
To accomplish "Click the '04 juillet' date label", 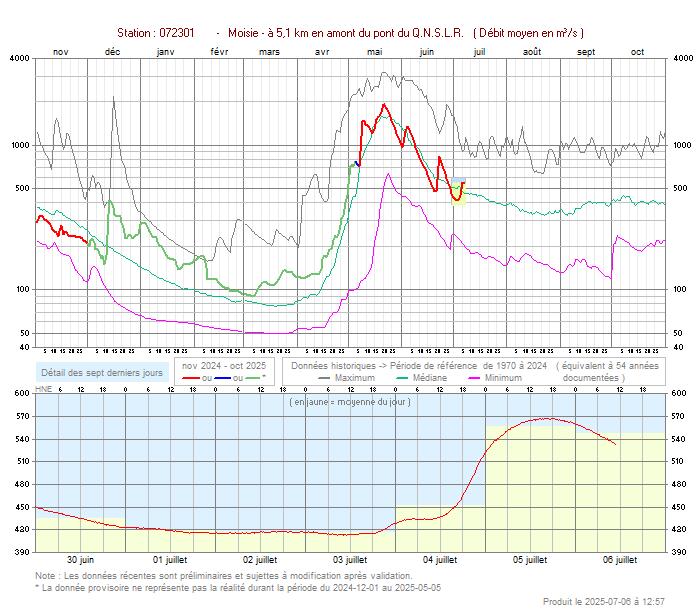I will coord(440,560).
